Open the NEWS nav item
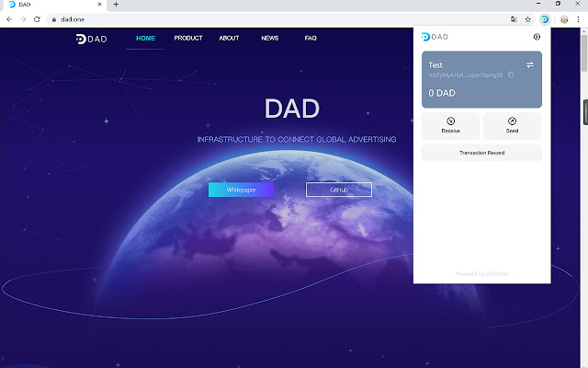 click(270, 39)
